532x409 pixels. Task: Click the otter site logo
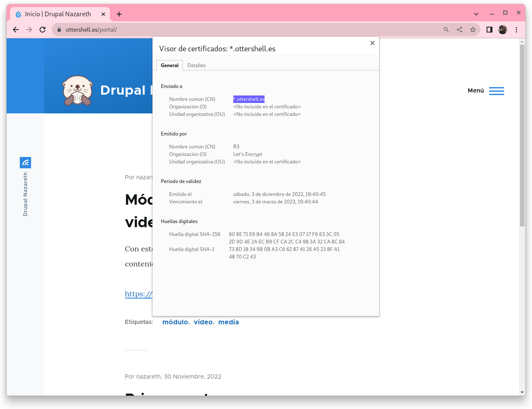(x=77, y=90)
